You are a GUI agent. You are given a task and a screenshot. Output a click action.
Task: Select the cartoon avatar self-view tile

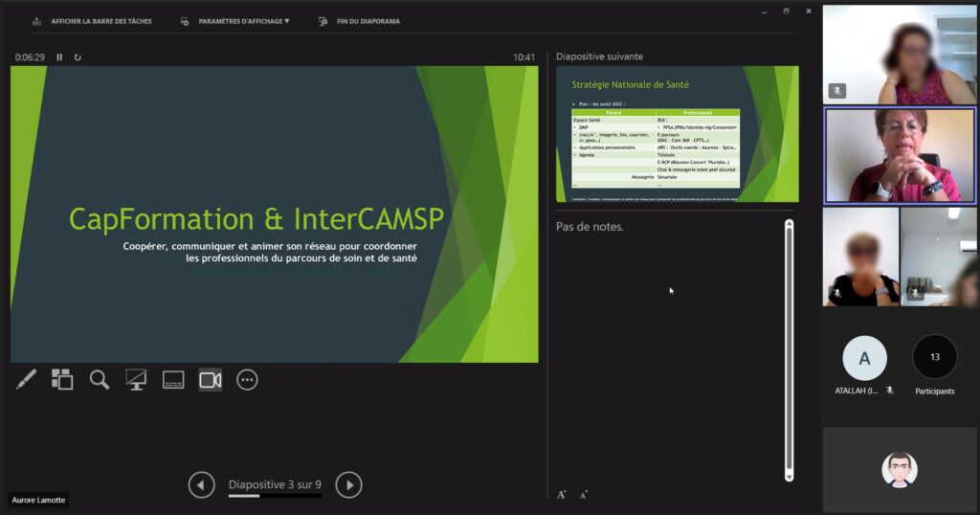coord(900,470)
